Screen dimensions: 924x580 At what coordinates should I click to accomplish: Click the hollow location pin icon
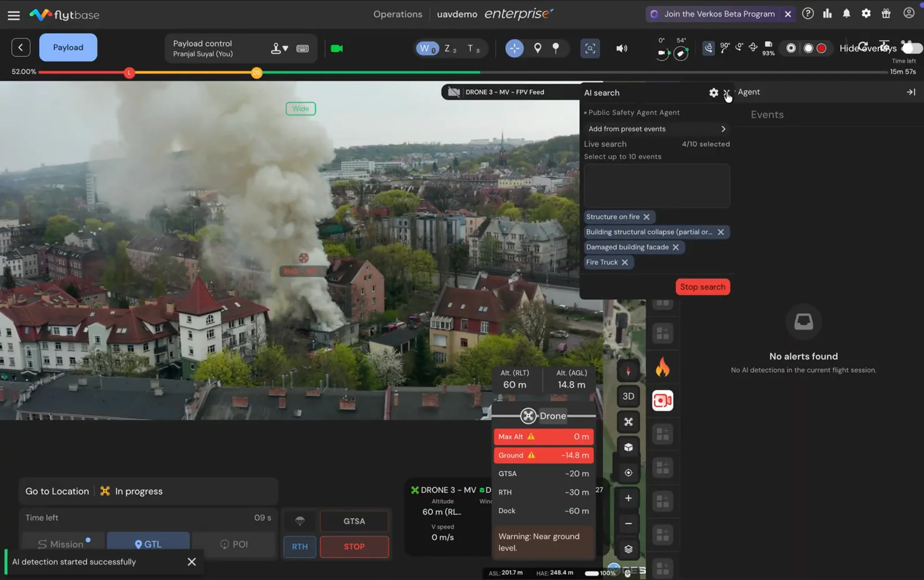pyautogui.click(x=538, y=48)
